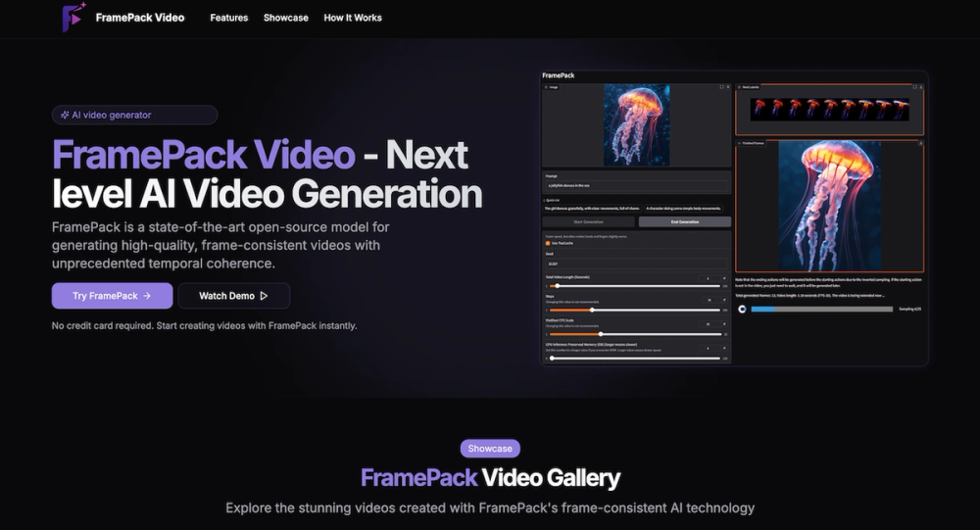Screen dimensions: 980x530
Task: Select the 'girl dances gracefully' quick list prompt
Action: coord(592,208)
